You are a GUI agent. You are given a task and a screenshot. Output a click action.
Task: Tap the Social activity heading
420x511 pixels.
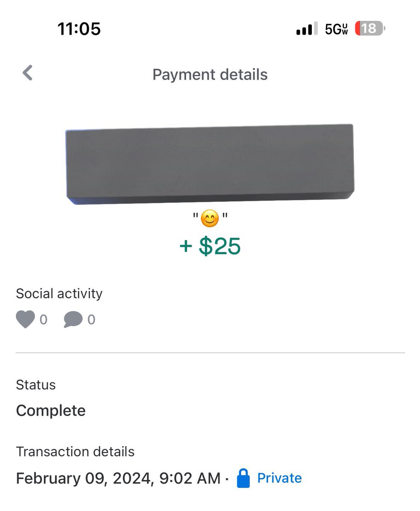tap(59, 293)
